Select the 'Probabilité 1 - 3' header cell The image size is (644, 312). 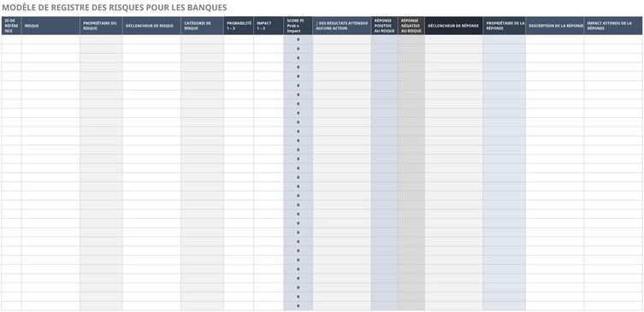tap(239, 26)
